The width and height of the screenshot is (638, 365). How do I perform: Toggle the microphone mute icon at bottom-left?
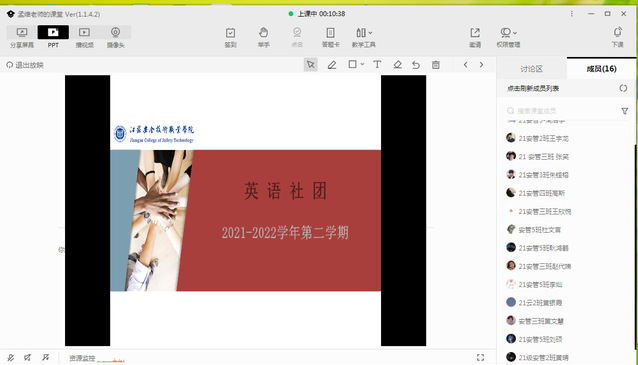pyautogui.click(x=11, y=358)
